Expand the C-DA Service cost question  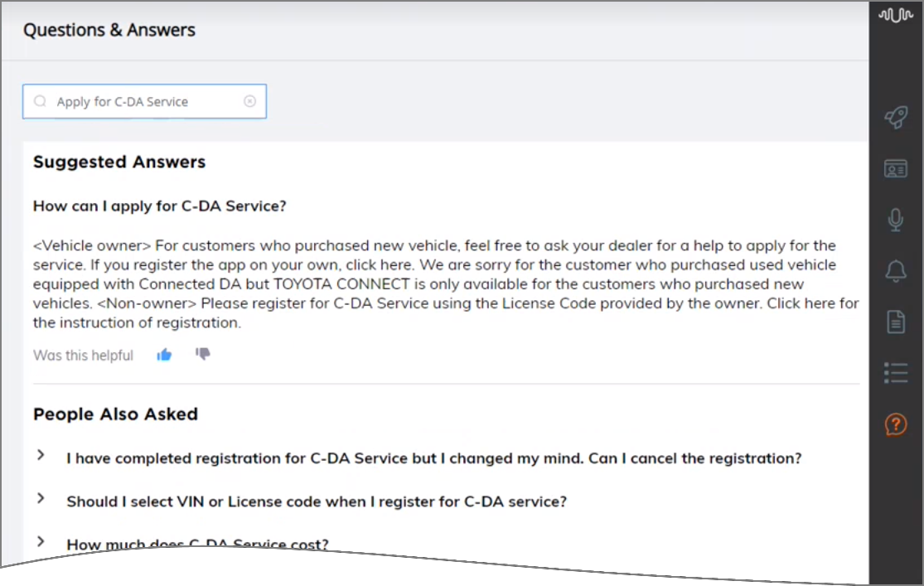pyautogui.click(x=41, y=541)
